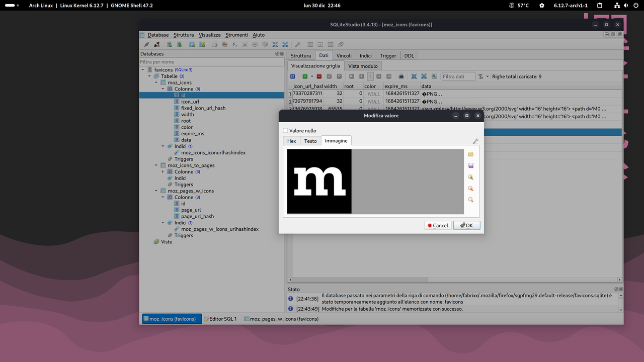Click the print/export data printer icon
Viewport: 644px width, 362px height.
pos(401,76)
